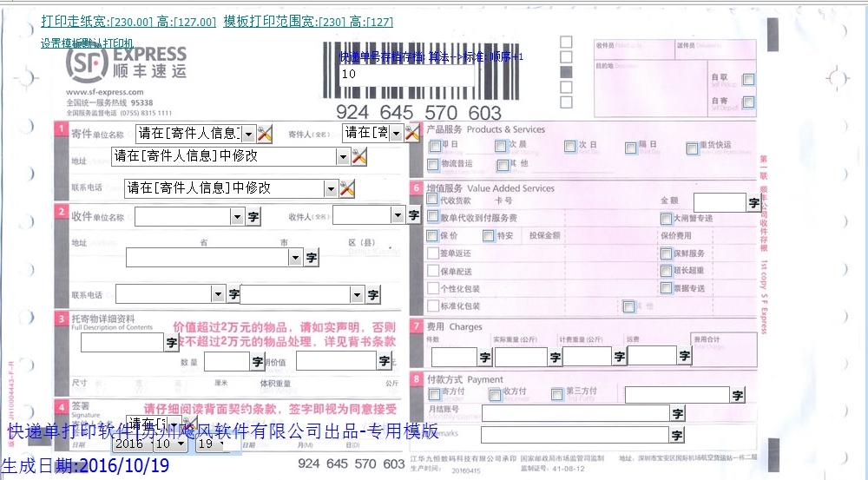Tick the 自取 checkbox
This screenshot has height=480, width=868.
[748, 79]
